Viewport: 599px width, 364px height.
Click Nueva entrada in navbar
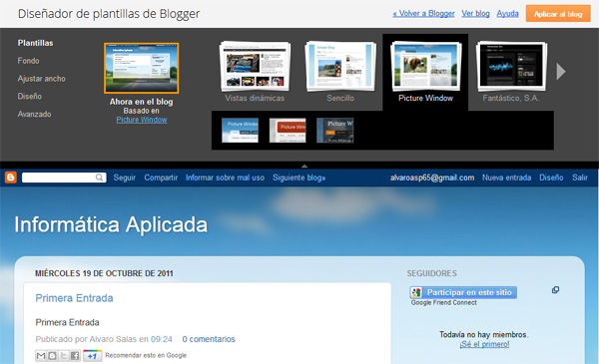(506, 178)
